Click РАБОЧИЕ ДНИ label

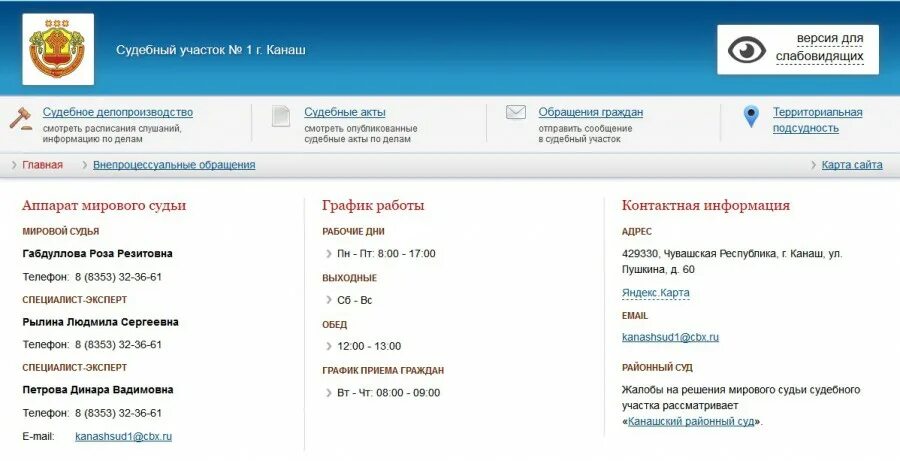click(354, 231)
